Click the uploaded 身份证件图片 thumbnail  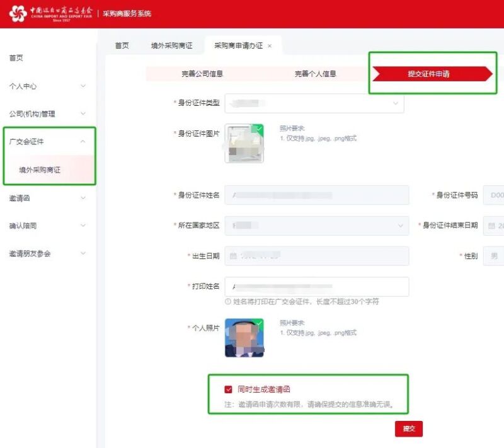[x=244, y=144]
